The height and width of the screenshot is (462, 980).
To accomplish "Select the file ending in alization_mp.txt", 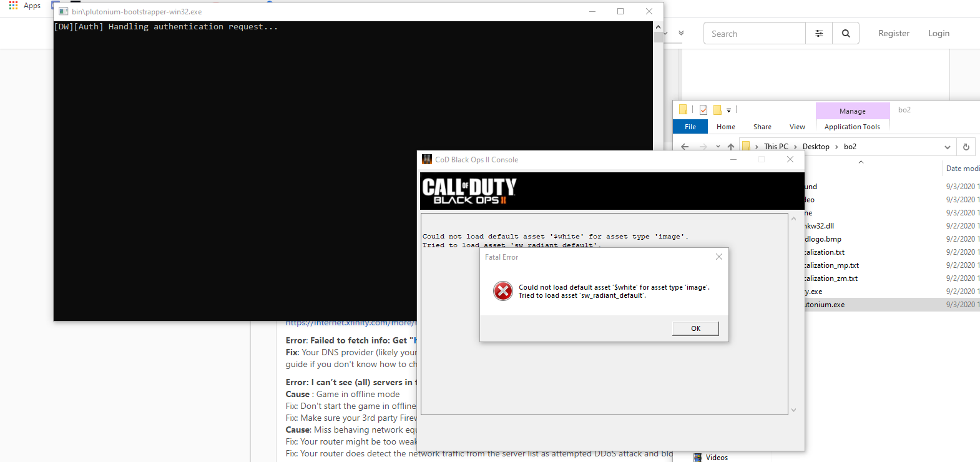I will 831,265.
